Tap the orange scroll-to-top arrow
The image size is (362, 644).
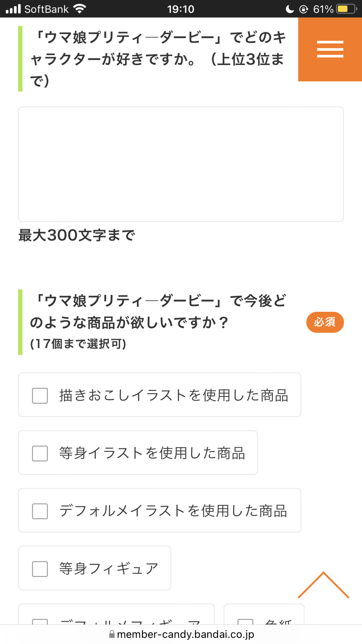click(323, 585)
